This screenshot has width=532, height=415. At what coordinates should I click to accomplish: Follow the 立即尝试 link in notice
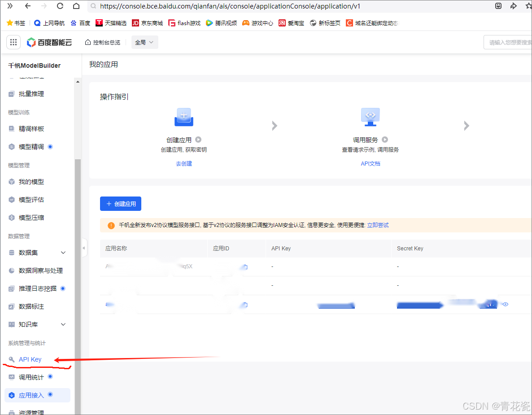point(378,225)
